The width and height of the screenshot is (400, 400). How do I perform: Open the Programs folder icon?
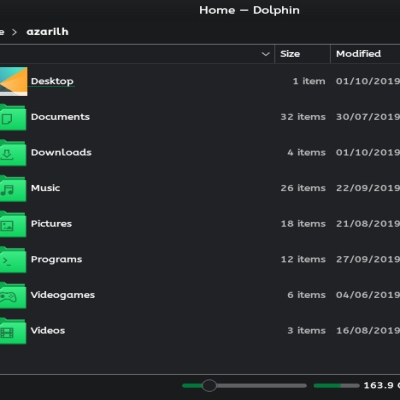pos(13,260)
